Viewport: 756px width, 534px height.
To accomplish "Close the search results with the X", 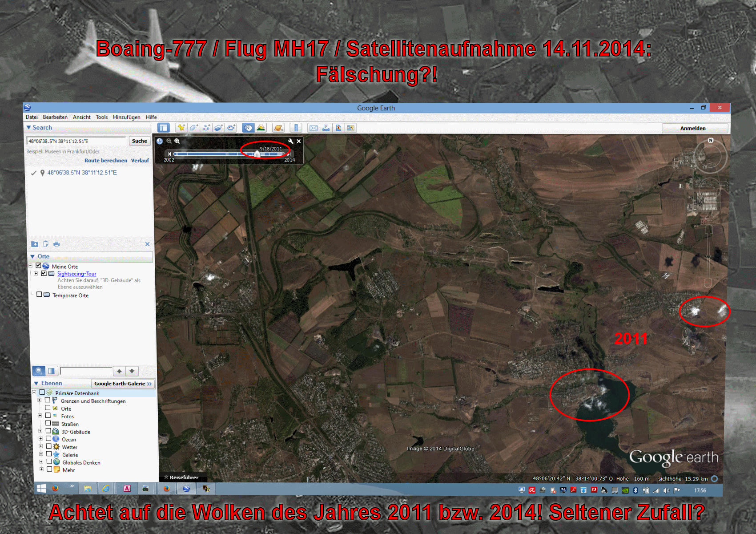I will [x=147, y=244].
